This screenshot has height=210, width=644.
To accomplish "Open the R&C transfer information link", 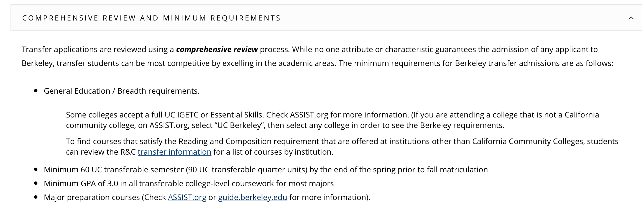I will coord(174,152).
